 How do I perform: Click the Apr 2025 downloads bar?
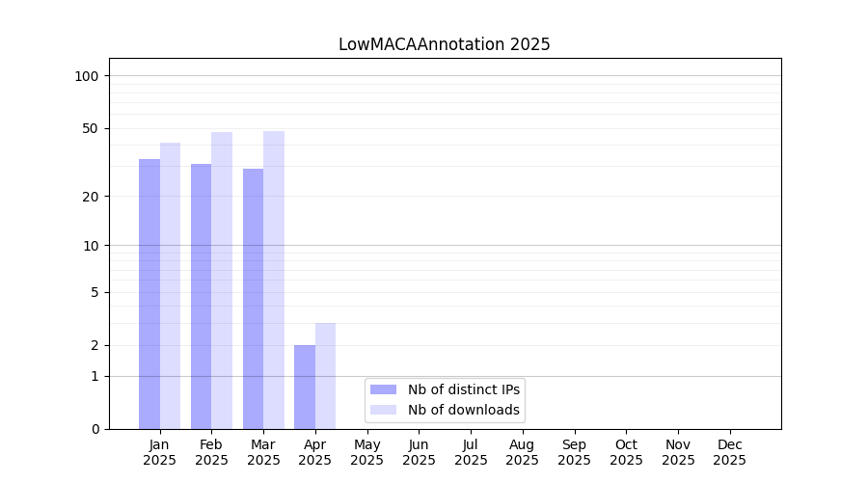pyautogui.click(x=325, y=376)
